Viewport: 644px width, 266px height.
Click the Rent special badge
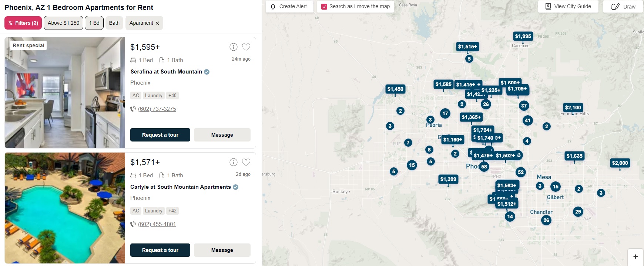[28, 45]
